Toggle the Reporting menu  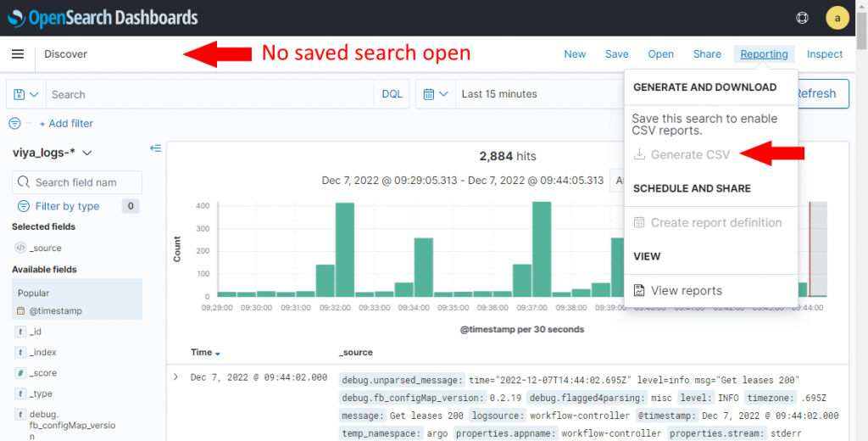pyautogui.click(x=764, y=53)
